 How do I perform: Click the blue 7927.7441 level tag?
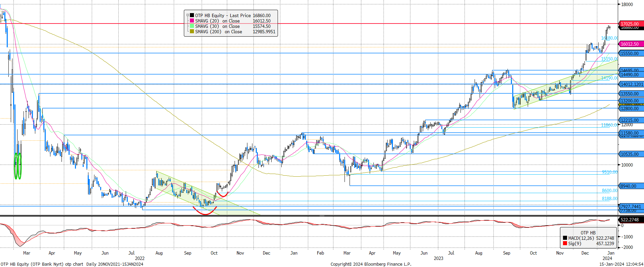pos(631,207)
